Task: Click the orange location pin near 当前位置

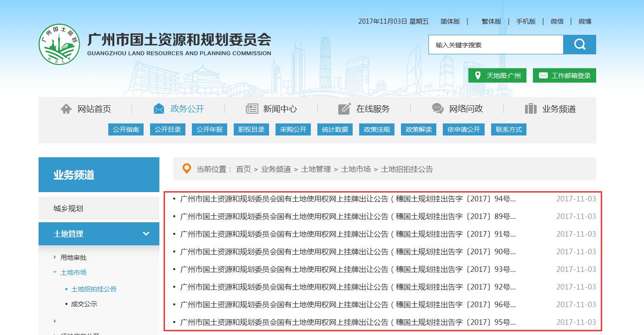Action: (187, 168)
